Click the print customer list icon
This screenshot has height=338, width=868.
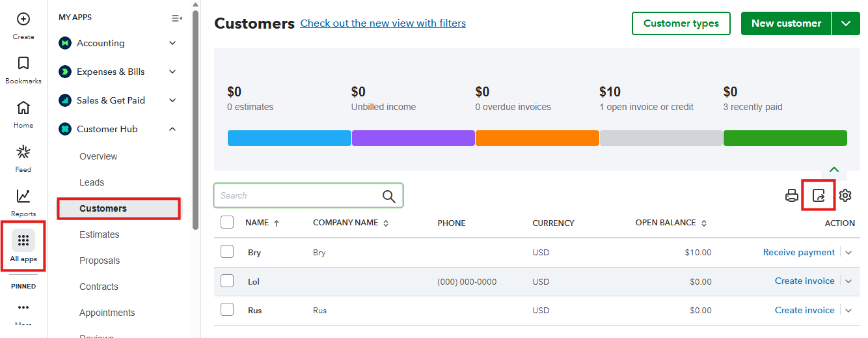pyautogui.click(x=792, y=195)
